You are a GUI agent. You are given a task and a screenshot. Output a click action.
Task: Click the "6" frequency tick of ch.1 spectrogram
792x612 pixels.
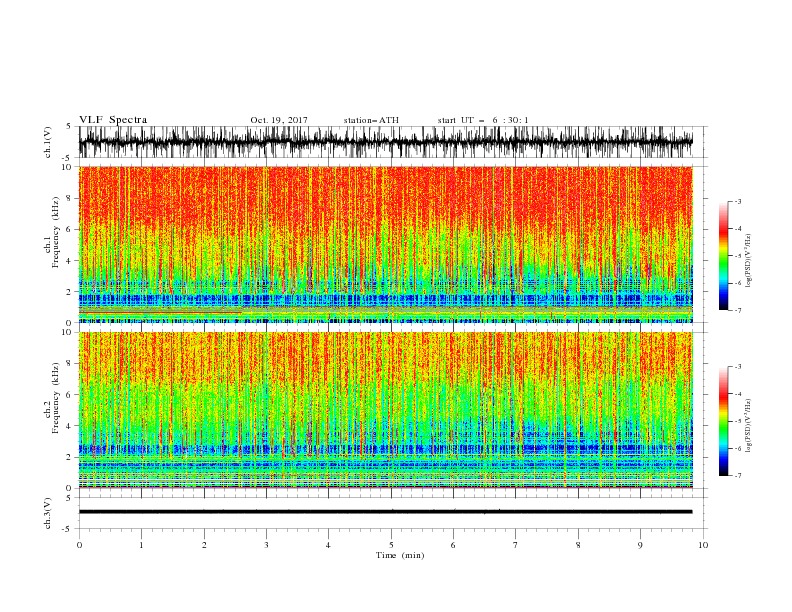coord(69,229)
